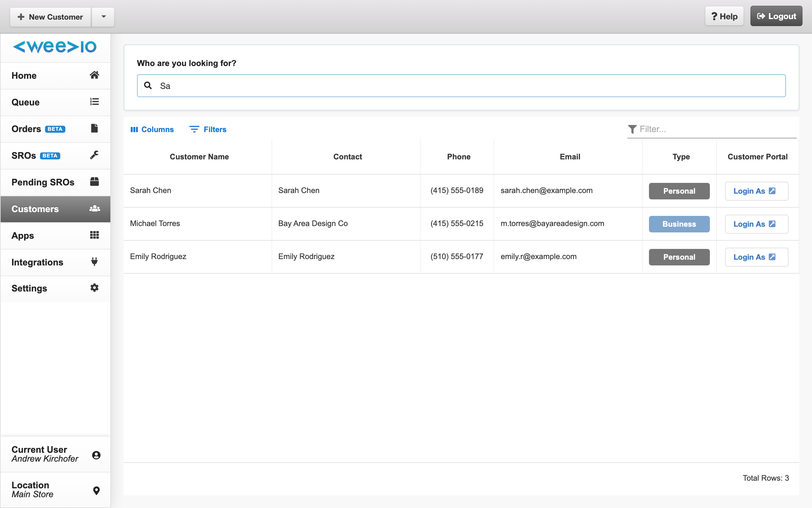This screenshot has height=508, width=812.
Task: Click the SROs wrench icon
Action: click(x=94, y=155)
